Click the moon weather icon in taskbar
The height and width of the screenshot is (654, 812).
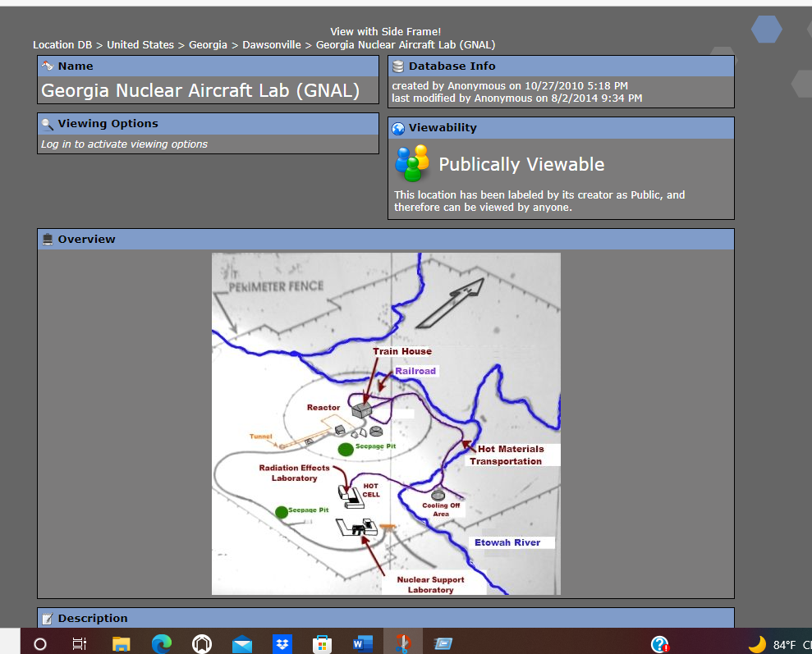pyautogui.click(x=758, y=644)
